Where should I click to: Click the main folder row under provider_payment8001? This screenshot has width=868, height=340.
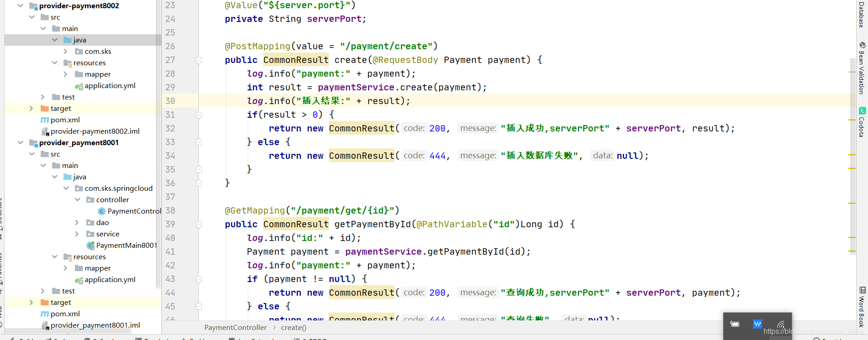click(83, 166)
